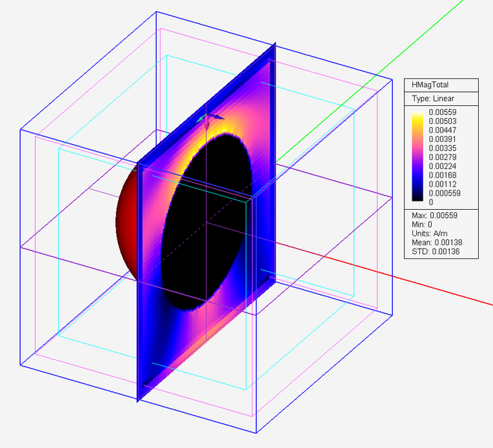Click the 0.00279 scale value
Image resolution: width=493 pixels, height=448 pixels.
click(x=442, y=158)
